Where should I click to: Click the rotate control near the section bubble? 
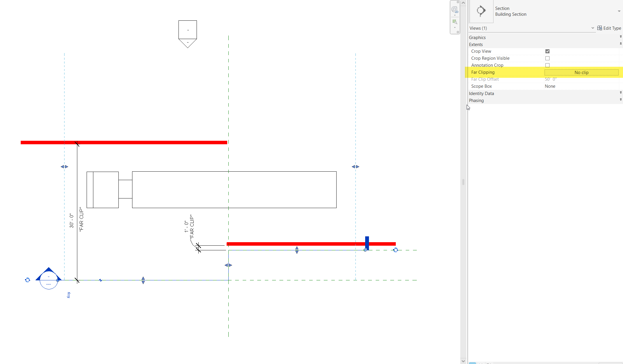click(27, 280)
